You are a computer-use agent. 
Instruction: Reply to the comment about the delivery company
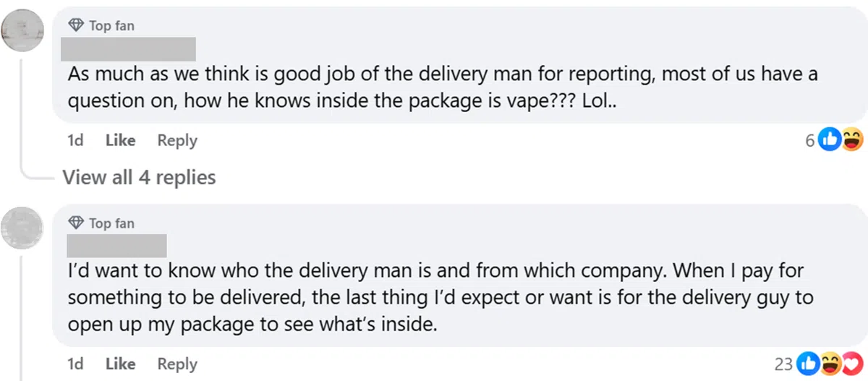coord(177,364)
